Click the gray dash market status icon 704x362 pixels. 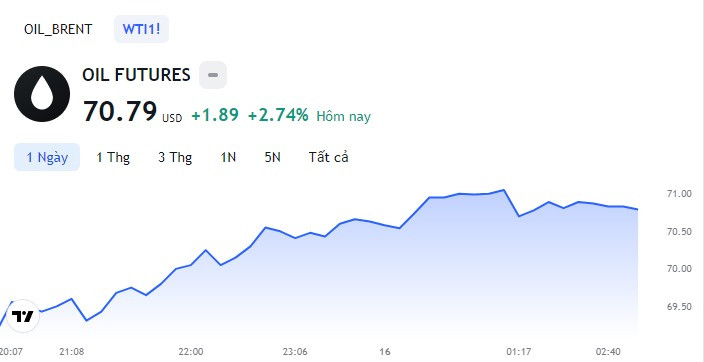coord(213,75)
